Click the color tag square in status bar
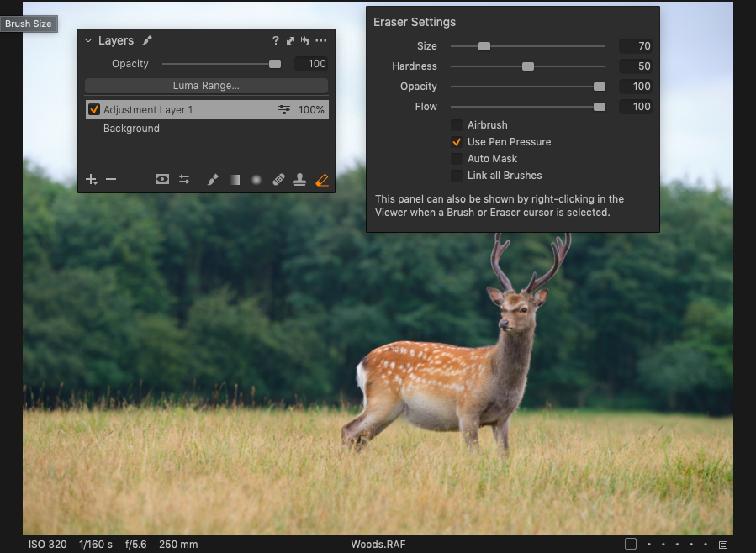756x553 pixels. (x=631, y=544)
